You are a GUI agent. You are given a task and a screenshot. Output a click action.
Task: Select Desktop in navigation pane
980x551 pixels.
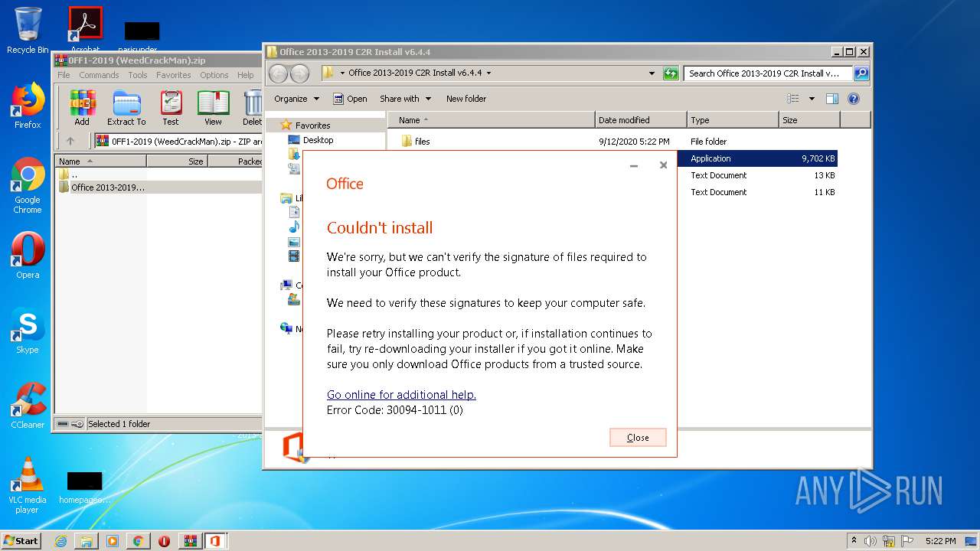tap(318, 140)
